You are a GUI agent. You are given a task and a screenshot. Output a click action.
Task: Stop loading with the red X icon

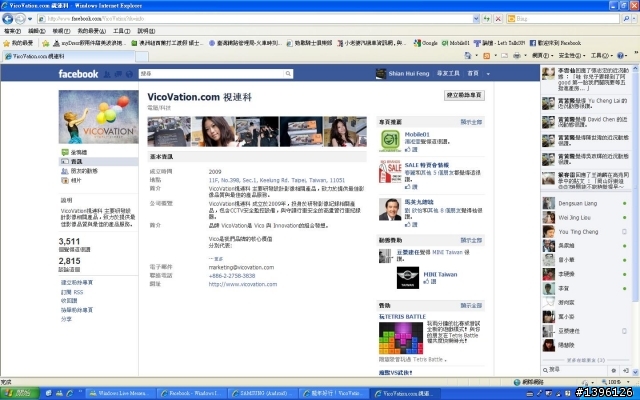point(498,19)
